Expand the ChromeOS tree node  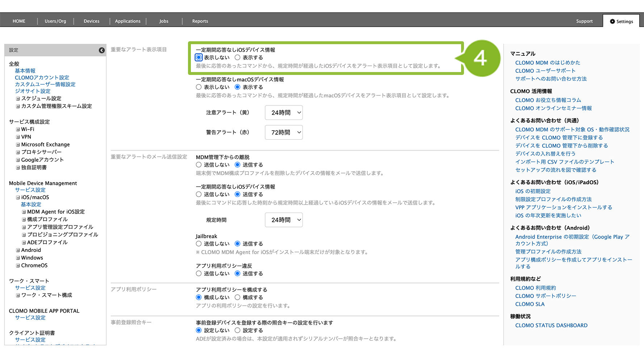[18, 265]
